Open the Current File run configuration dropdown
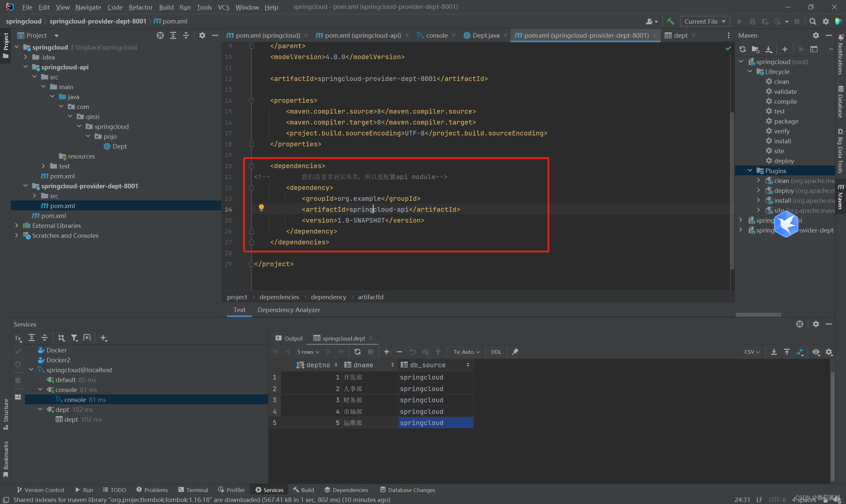 705,21
